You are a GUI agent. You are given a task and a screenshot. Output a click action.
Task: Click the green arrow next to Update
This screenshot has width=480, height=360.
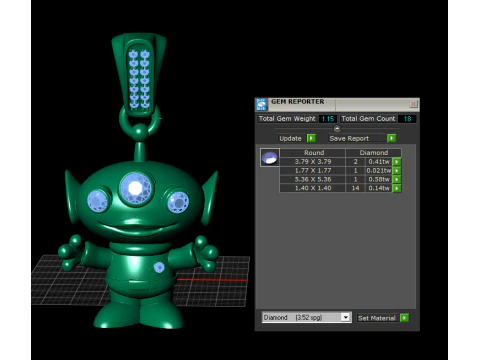coord(311,138)
